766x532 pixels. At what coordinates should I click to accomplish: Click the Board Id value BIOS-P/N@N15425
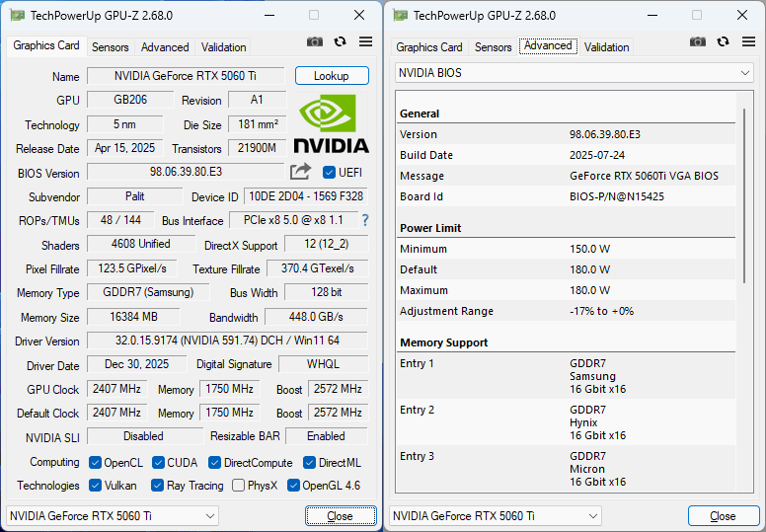(617, 196)
